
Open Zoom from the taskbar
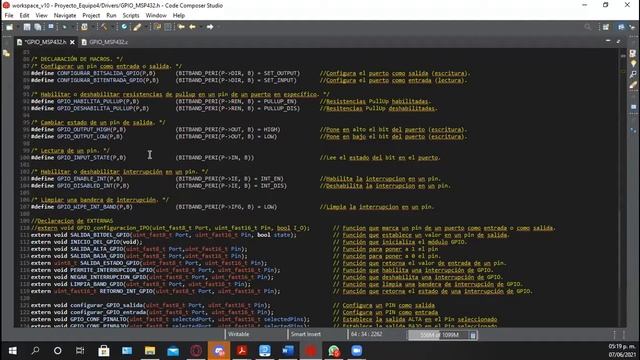click(x=356, y=351)
